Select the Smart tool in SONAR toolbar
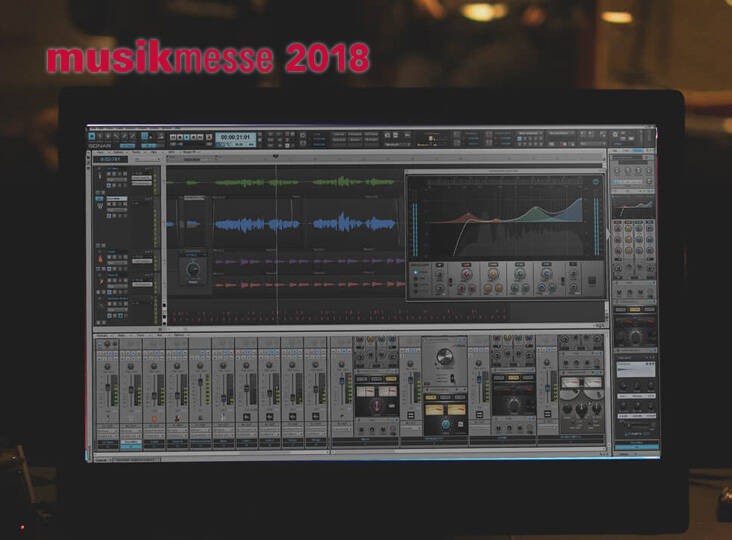Image resolution: width=732 pixels, height=540 pixels. tap(92, 136)
